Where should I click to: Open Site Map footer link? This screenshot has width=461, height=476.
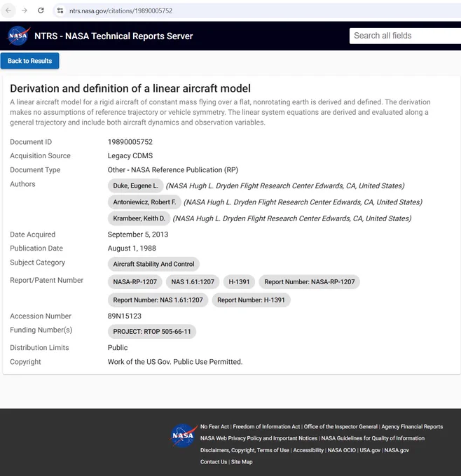tap(242, 462)
